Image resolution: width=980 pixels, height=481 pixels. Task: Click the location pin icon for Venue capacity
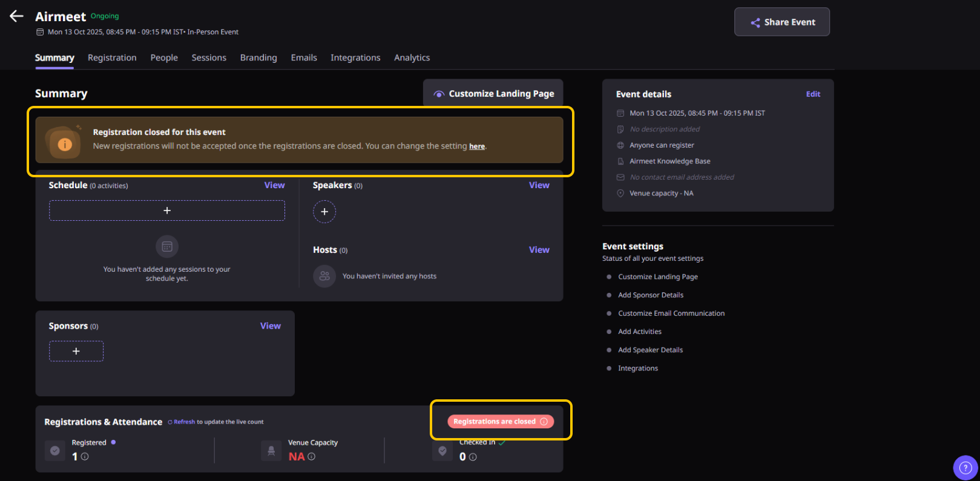[x=620, y=194]
